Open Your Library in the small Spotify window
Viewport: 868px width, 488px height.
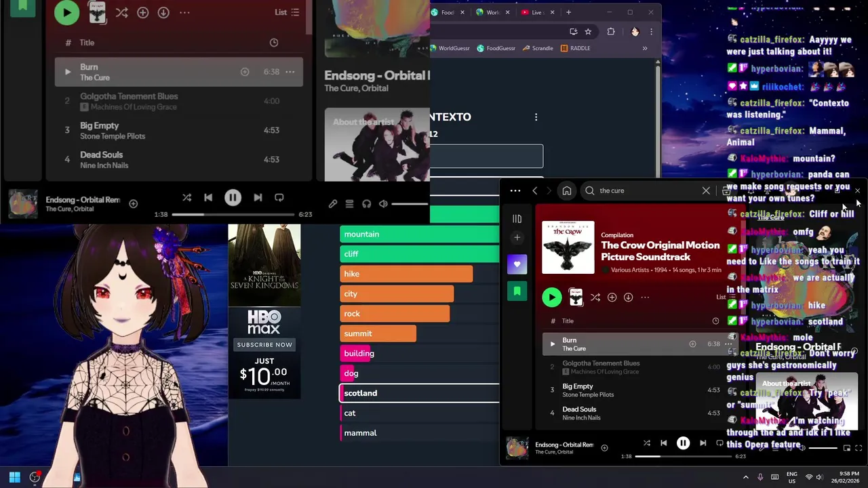(x=517, y=219)
